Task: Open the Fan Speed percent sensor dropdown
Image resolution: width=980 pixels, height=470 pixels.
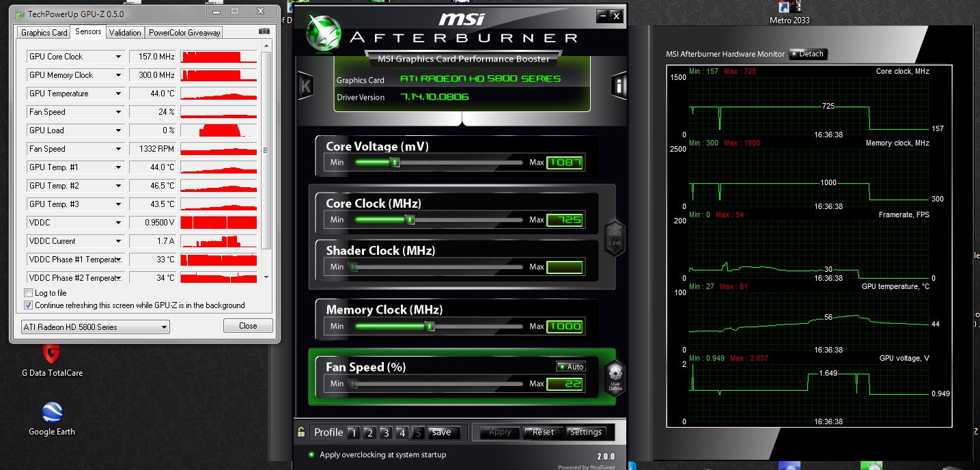Action: [x=118, y=112]
